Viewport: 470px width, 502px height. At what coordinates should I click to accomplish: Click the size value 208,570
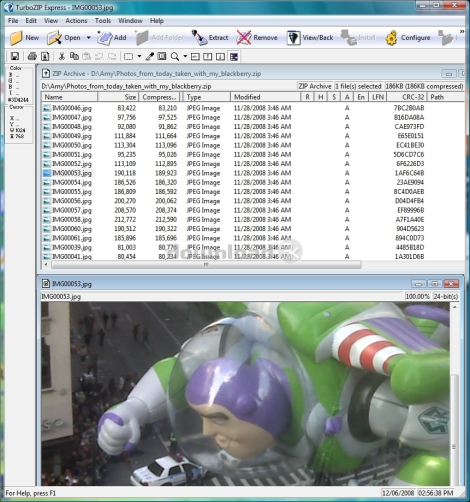[x=125, y=210]
